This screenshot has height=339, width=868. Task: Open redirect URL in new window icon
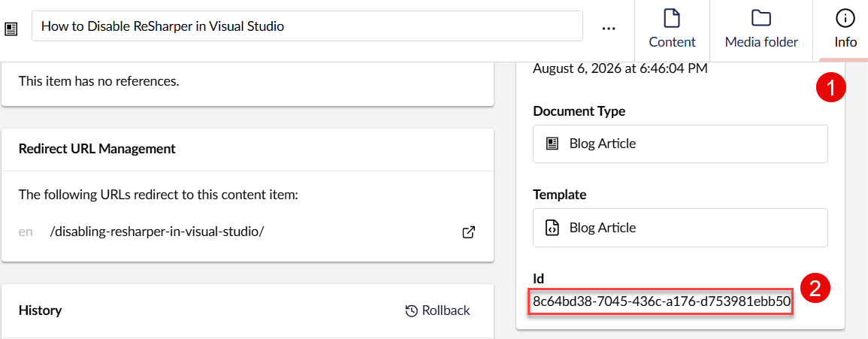tap(468, 232)
